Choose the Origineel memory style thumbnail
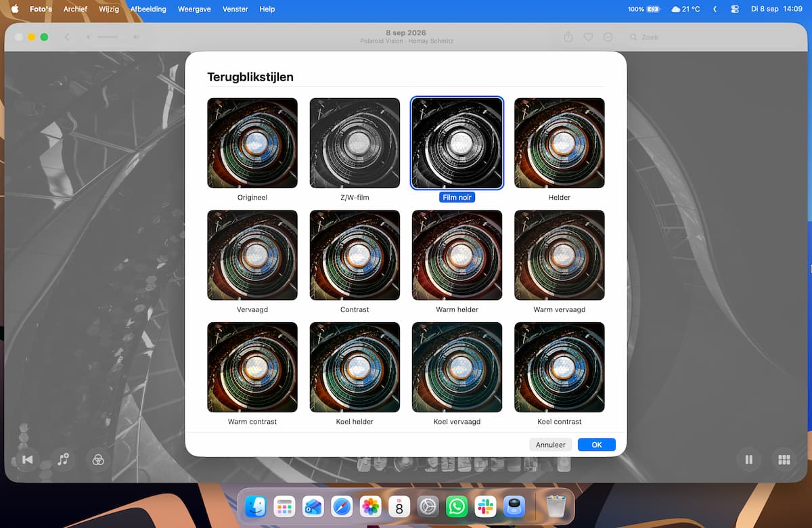812x528 pixels. [252, 144]
